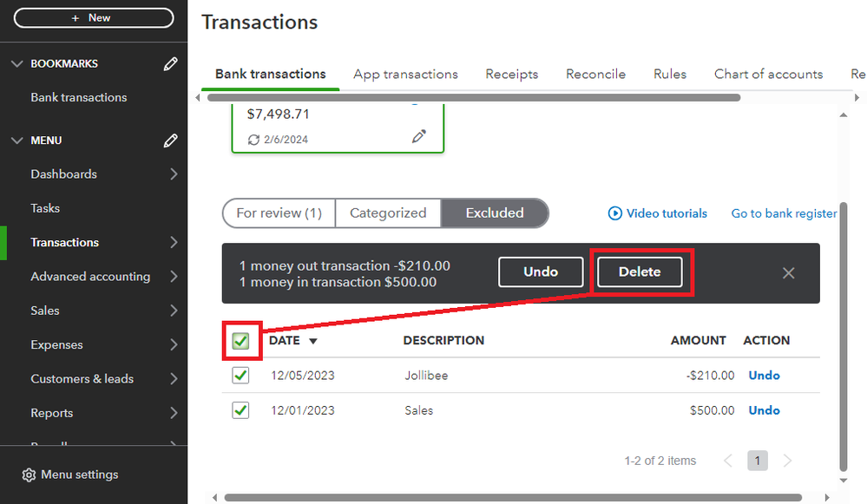Image resolution: width=867 pixels, height=504 pixels.
Task: Sort by DATE column dropdown arrow
Action: 313,341
